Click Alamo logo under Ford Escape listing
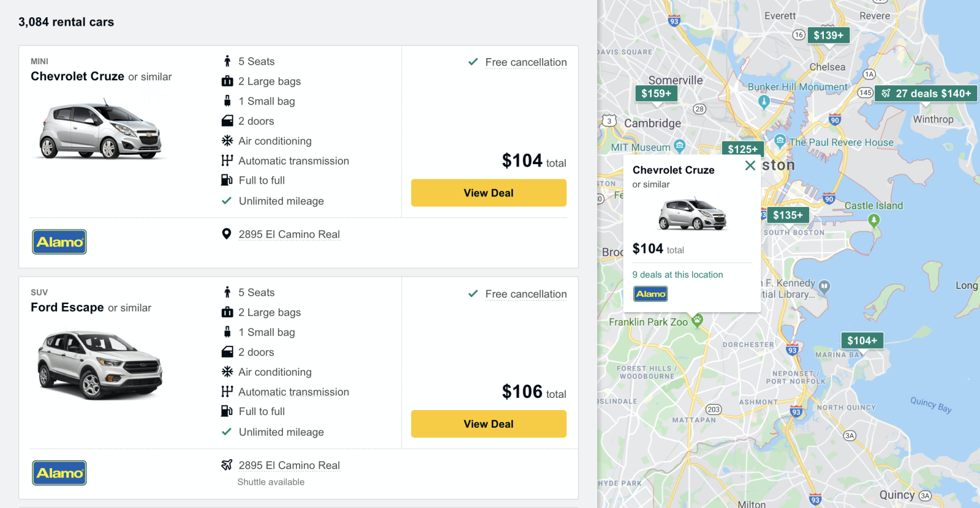The width and height of the screenshot is (980, 508). pyautogui.click(x=59, y=473)
